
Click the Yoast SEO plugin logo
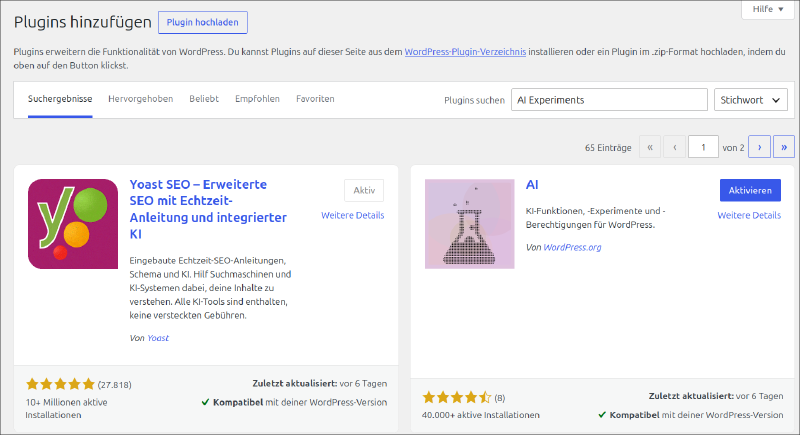[x=73, y=224]
